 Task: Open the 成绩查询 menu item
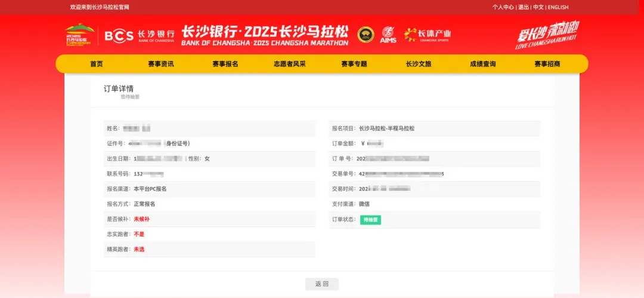[482, 64]
